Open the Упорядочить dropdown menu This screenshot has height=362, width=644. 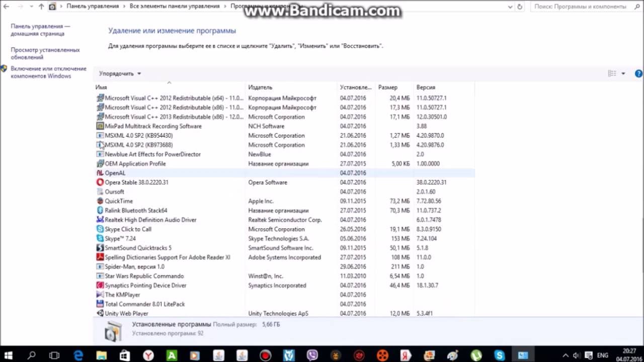(120, 73)
